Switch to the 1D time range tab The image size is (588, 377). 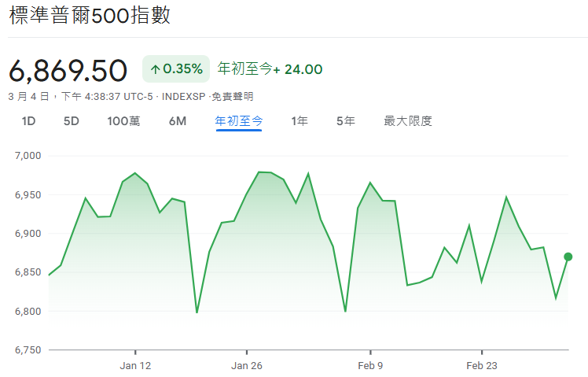coord(28,121)
